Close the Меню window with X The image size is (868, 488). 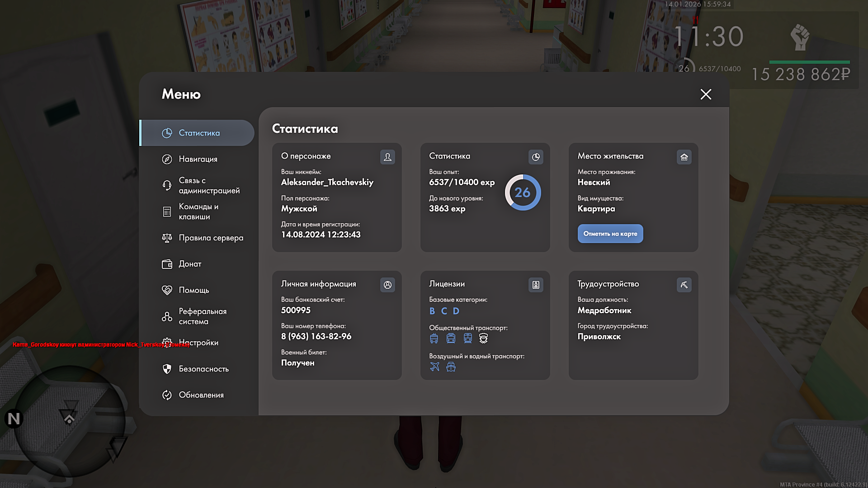pos(706,94)
